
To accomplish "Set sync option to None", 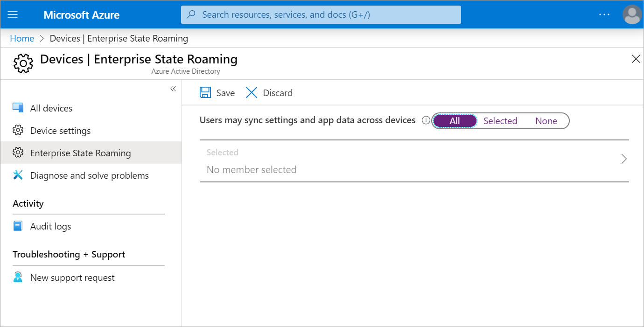I will click(546, 121).
